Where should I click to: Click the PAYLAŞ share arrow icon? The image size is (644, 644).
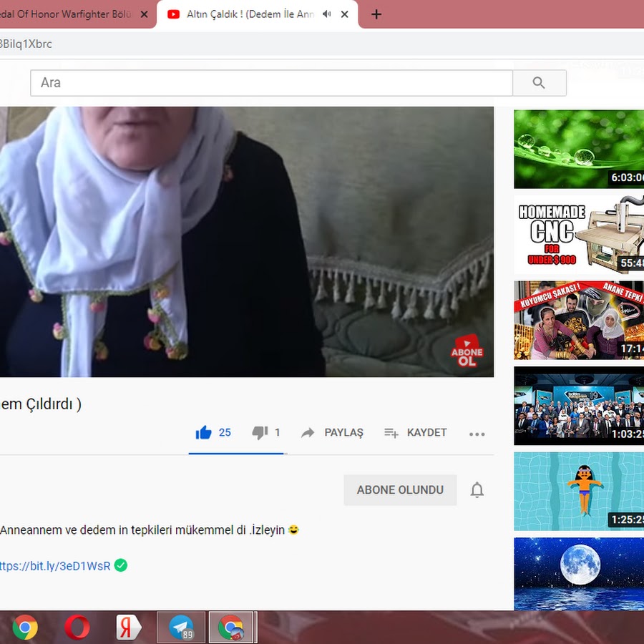point(308,433)
